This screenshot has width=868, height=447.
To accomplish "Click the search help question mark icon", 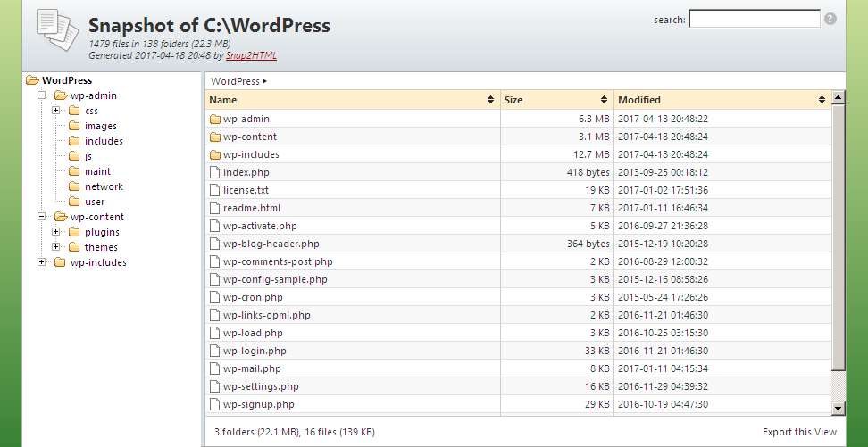I will (x=830, y=19).
